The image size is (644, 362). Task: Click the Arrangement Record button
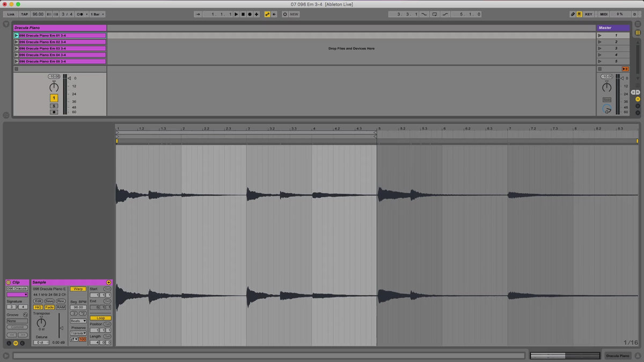[250, 14]
